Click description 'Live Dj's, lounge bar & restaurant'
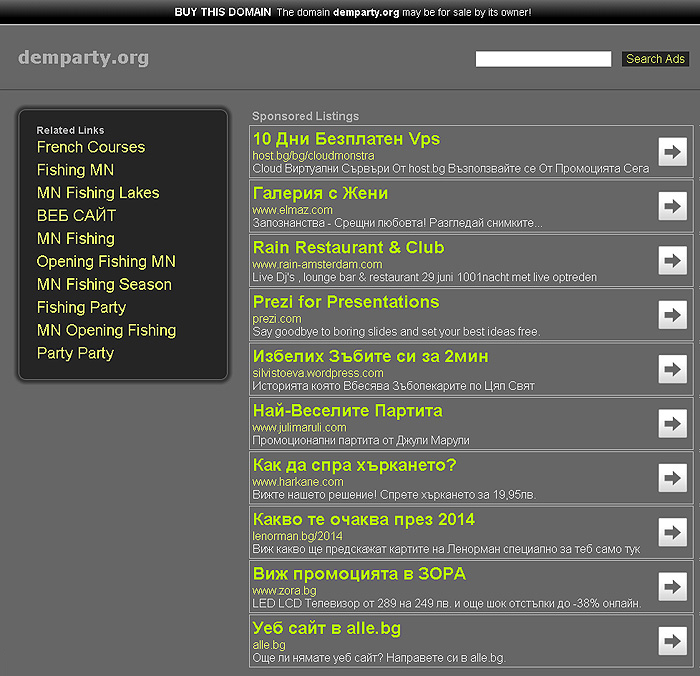This screenshot has width=700, height=676. click(425, 277)
